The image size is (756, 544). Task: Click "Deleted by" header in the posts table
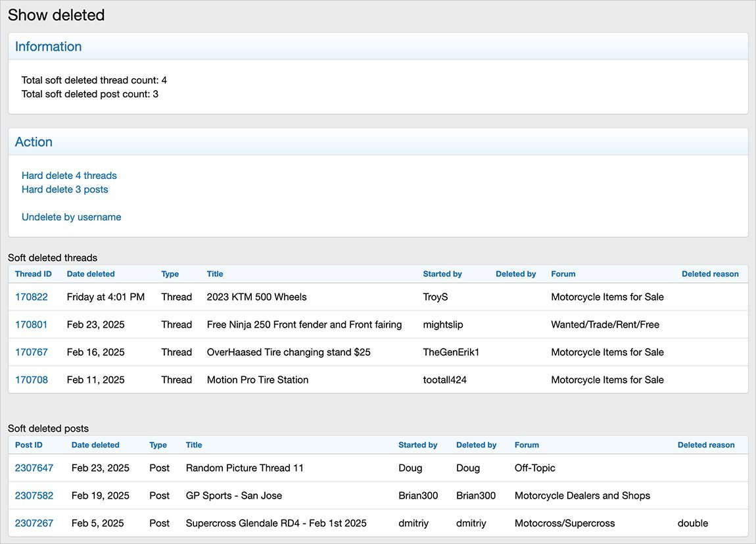pos(477,445)
